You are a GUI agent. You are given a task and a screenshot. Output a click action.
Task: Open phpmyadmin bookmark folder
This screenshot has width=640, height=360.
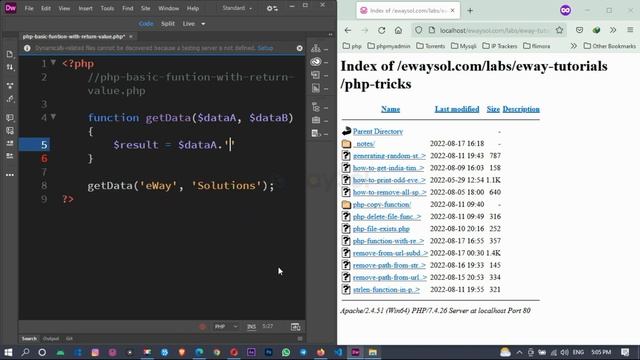pyautogui.click(x=389, y=46)
